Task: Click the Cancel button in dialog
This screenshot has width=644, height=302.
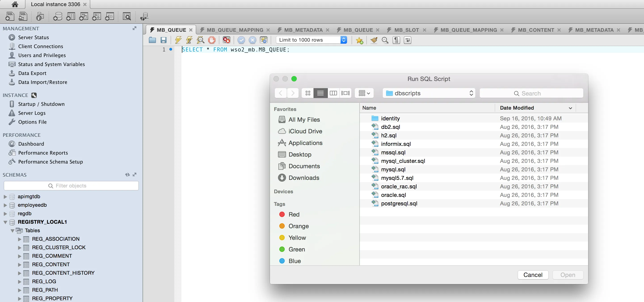Action: [x=533, y=275]
